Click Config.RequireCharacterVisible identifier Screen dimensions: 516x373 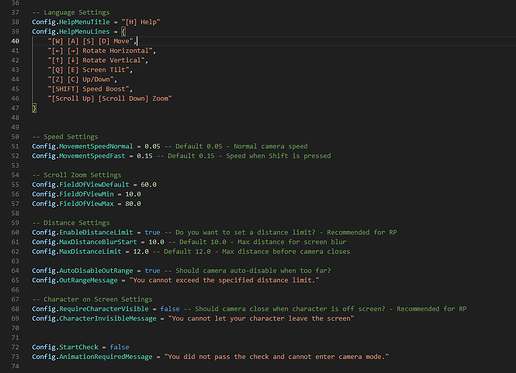click(90, 309)
